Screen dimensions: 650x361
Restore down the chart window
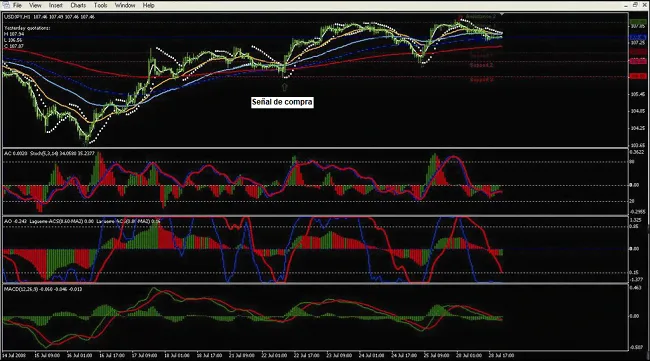click(635, 5)
